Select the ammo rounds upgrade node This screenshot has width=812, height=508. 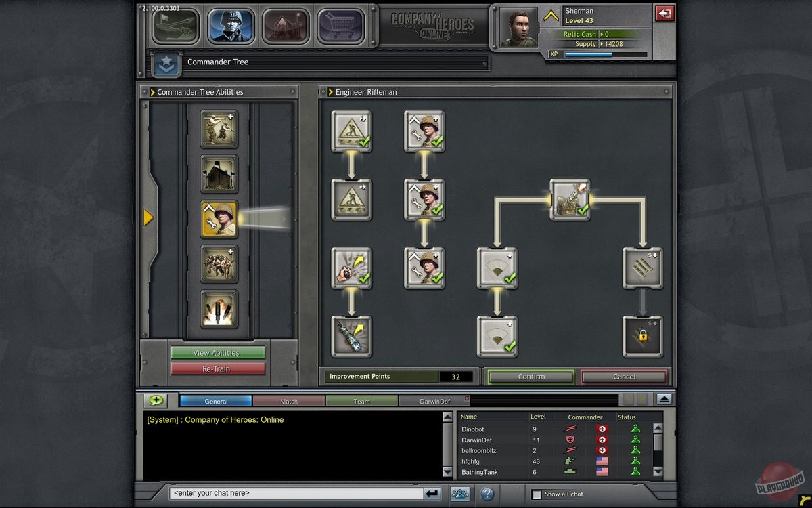tap(642, 268)
